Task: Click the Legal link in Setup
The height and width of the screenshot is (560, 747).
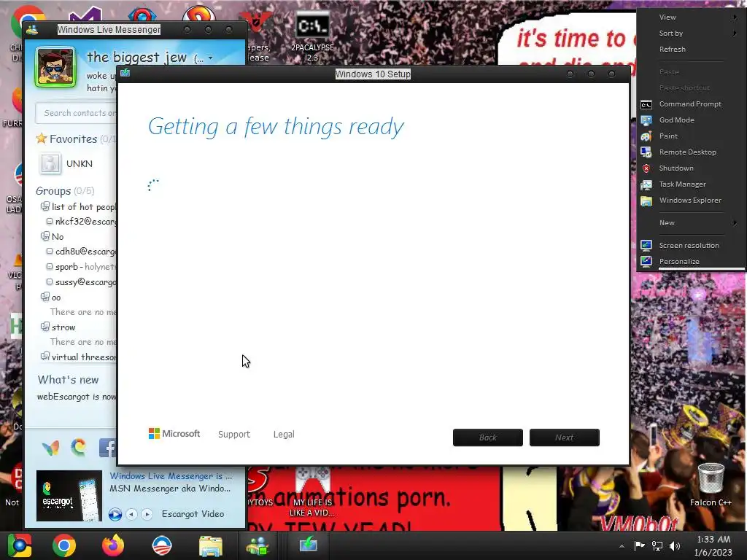Action: 284,435
